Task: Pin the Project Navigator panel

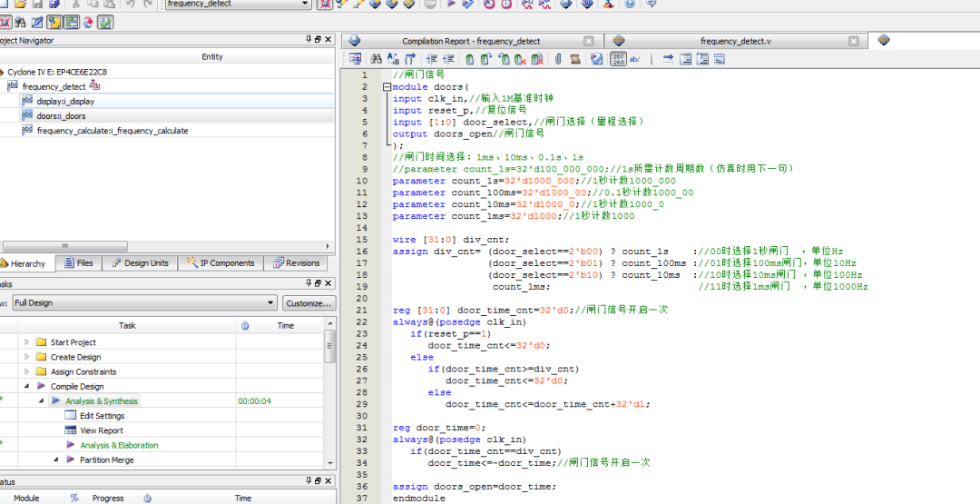Action: [x=309, y=41]
